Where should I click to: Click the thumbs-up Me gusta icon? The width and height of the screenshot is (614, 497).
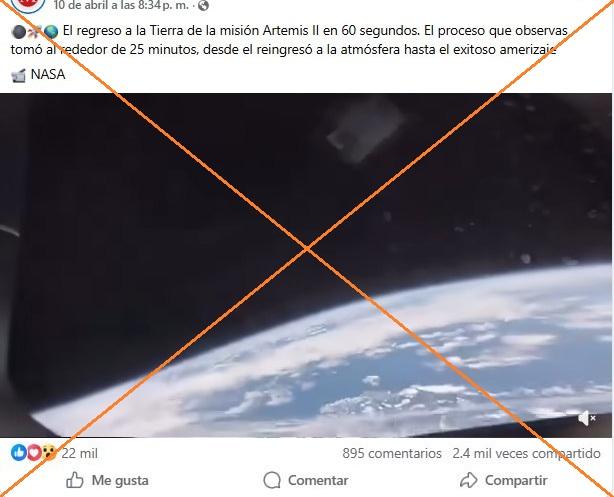click(x=74, y=480)
